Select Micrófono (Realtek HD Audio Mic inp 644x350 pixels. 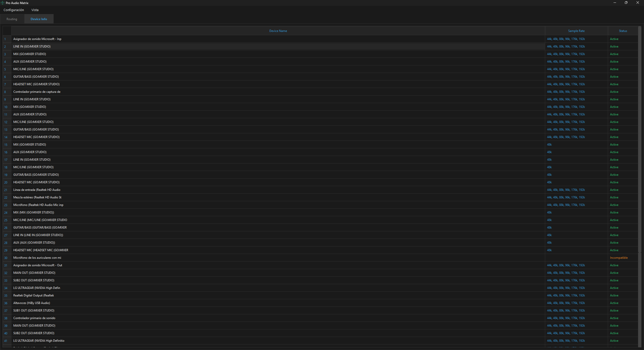pyautogui.click(x=278, y=205)
